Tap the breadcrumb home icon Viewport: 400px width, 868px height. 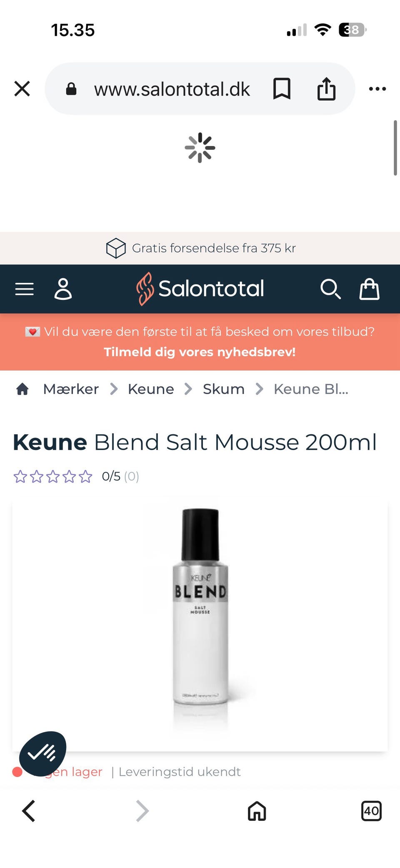[22, 389]
